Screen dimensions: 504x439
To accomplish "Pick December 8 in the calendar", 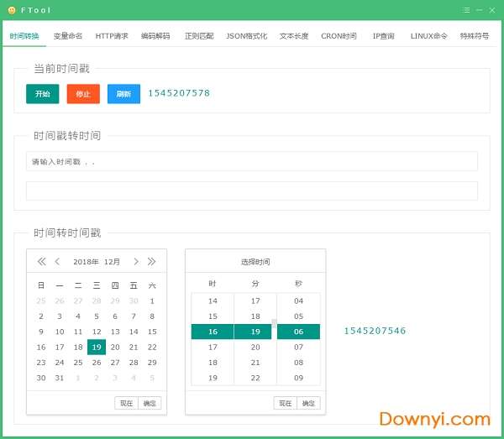I will [152, 316].
